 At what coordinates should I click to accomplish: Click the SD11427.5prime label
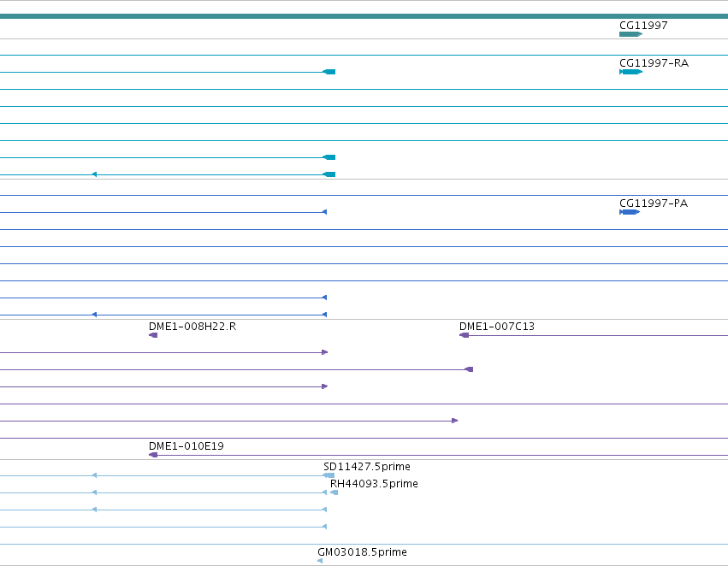(x=367, y=467)
